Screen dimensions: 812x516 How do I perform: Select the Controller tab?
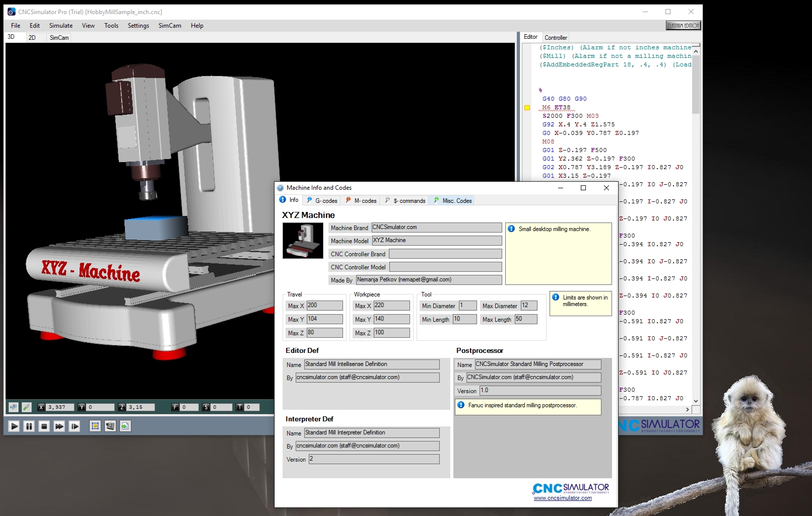pyautogui.click(x=556, y=38)
